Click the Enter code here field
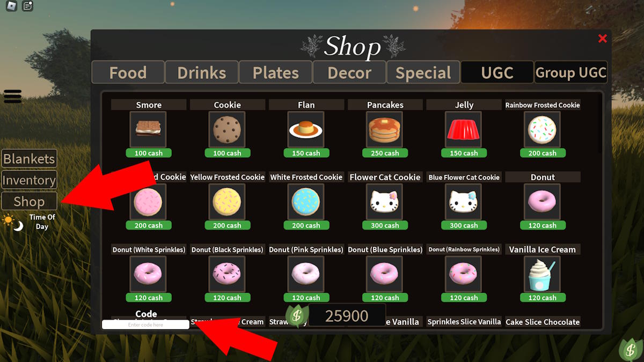 (145, 324)
